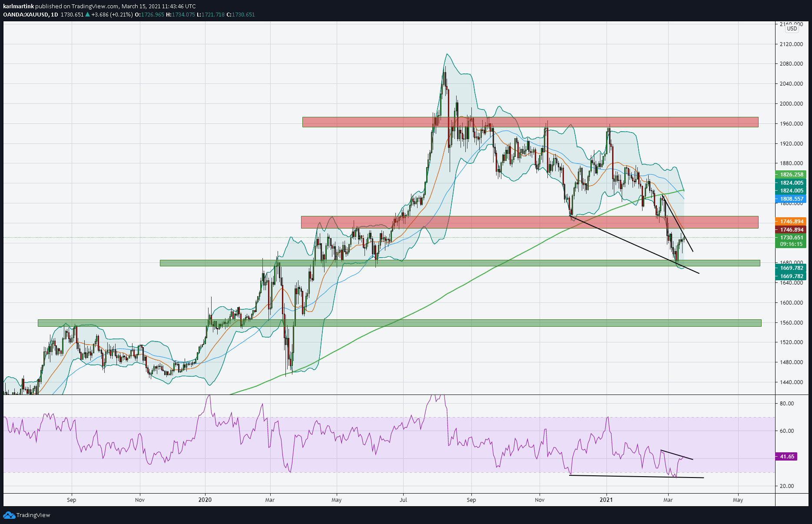Click the RSI value 41.65 label
812x524 pixels.
point(786,457)
